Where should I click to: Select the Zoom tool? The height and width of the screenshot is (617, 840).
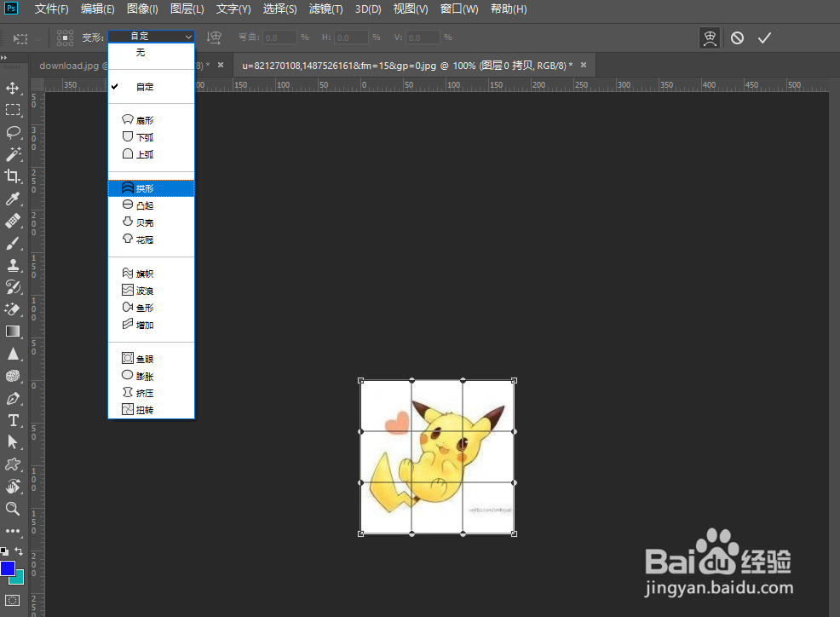coord(13,509)
